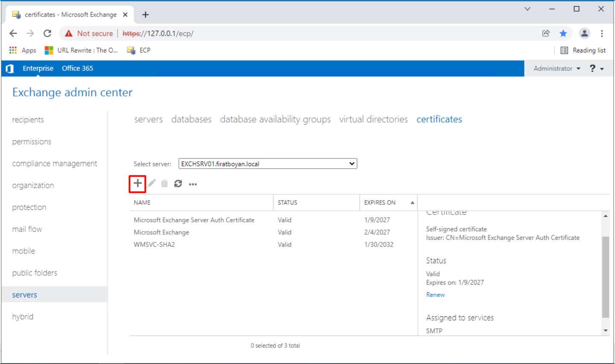Open the ECP bookmark

pos(139,50)
